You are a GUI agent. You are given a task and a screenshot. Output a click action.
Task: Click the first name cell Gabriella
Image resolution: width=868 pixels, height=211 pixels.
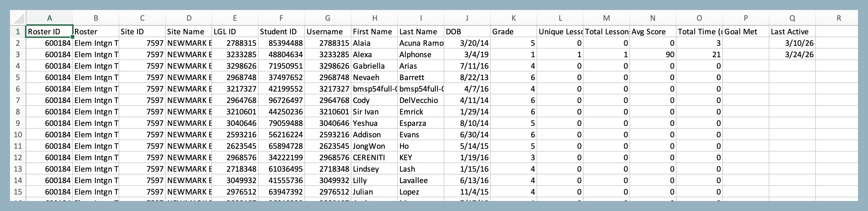pyautogui.click(x=374, y=66)
